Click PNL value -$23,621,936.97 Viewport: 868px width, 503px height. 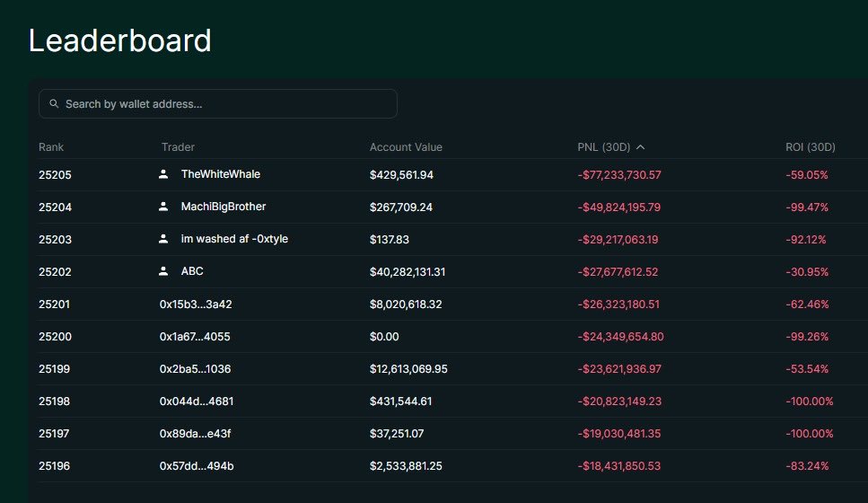click(x=619, y=368)
